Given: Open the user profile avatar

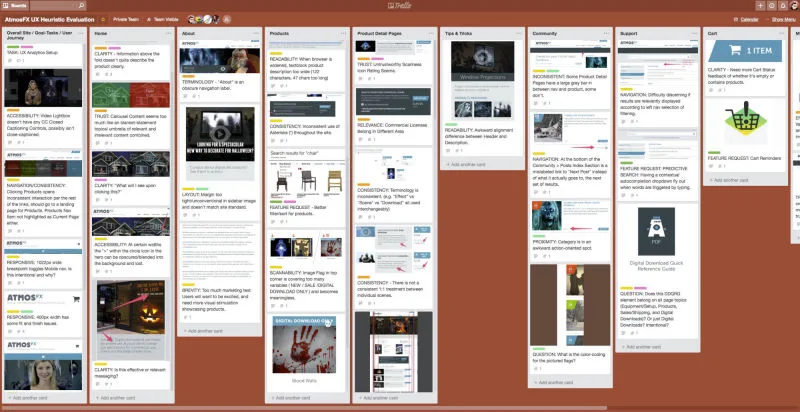Looking at the screenshot, I should (x=794, y=6).
